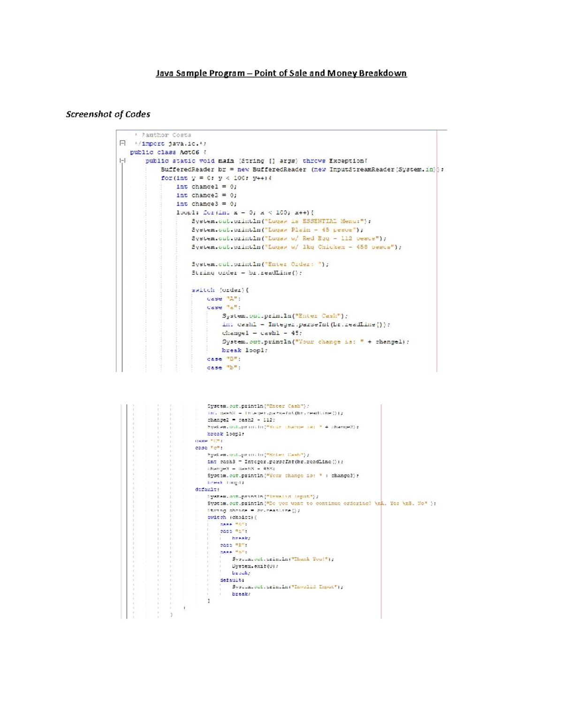563x728 pixels.
Task: Click the "Enter Order: " println line
Action: (260, 264)
